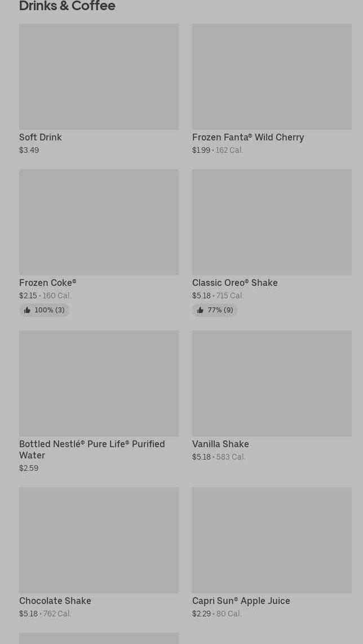Viewport: 363px width, 644px height.
Task: Click thumbs-up icon under Frozen Coke
Action: pos(27,310)
